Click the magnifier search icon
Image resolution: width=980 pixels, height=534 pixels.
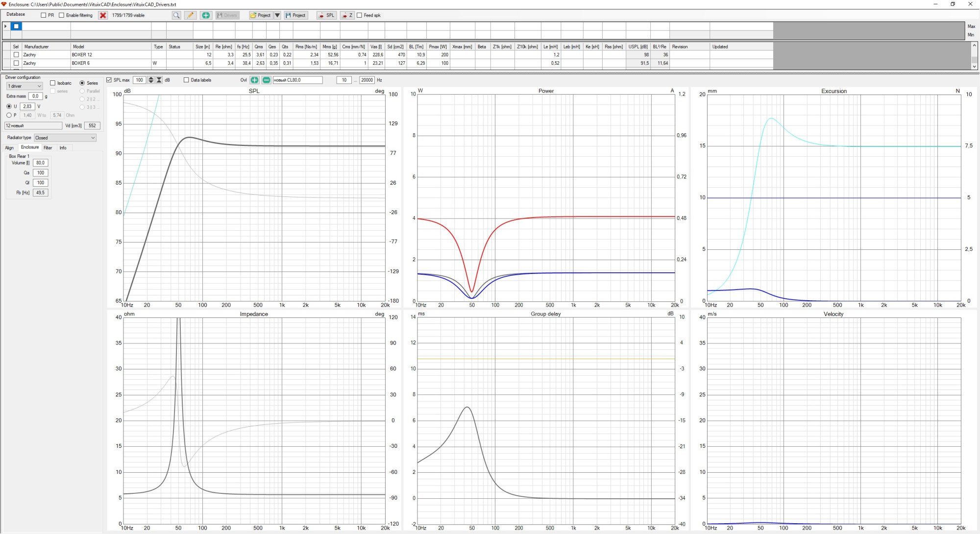[176, 15]
